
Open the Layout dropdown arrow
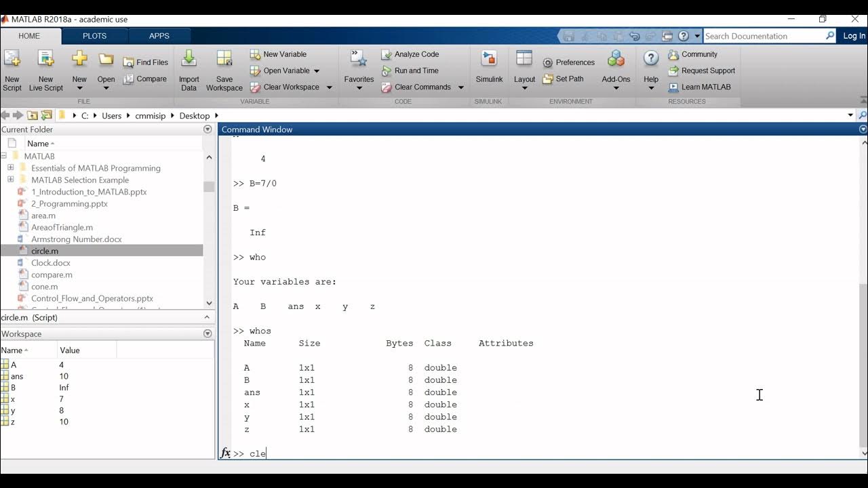[x=524, y=89]
